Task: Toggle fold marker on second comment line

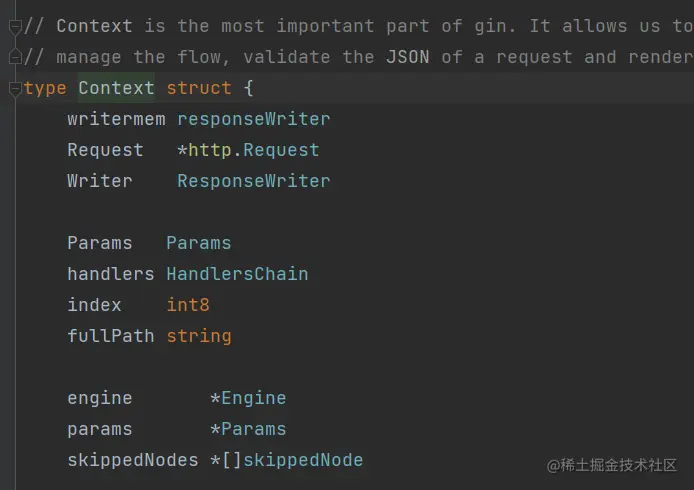Action: [14, 58]
